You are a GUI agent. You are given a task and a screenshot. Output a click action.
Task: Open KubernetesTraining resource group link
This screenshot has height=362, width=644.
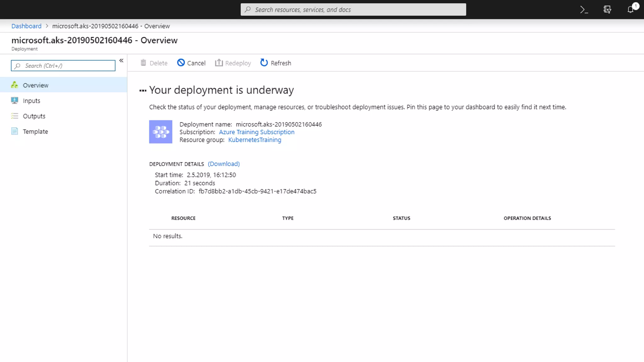click(x=254, y=140)
